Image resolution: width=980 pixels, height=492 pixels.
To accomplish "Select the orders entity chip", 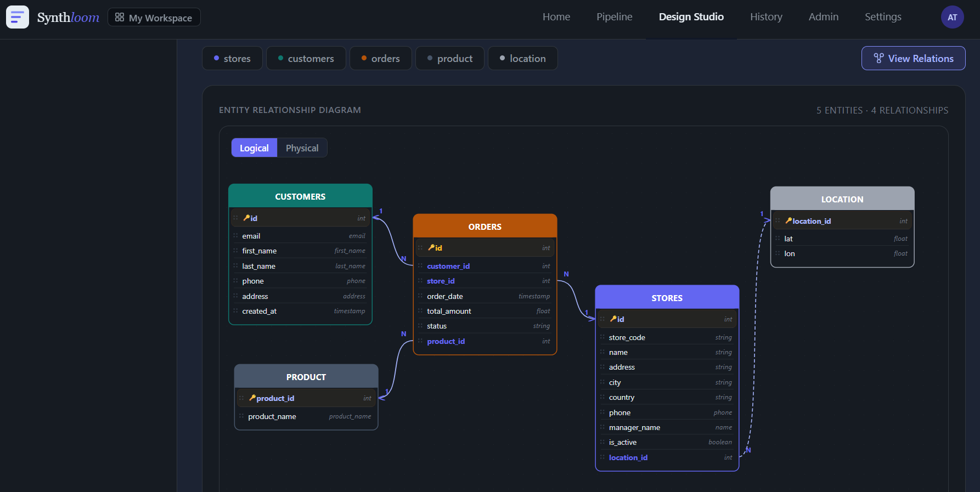I will coord(381,58).
